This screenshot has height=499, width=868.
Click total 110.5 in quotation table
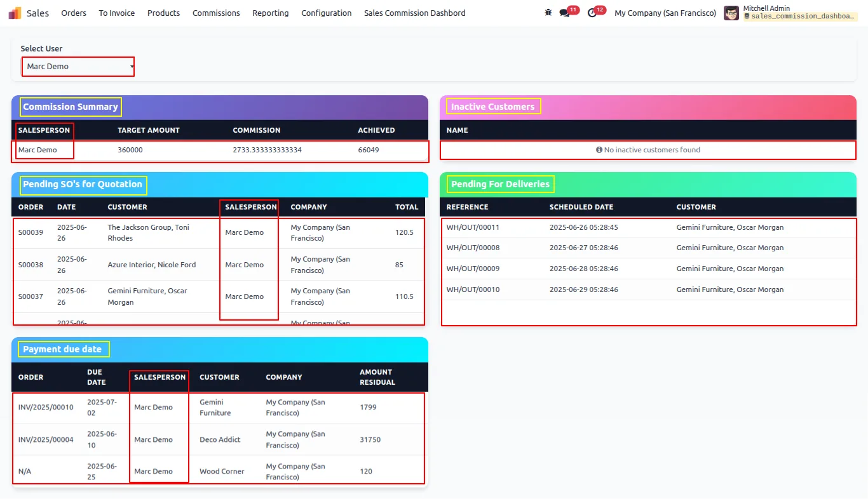404,296
